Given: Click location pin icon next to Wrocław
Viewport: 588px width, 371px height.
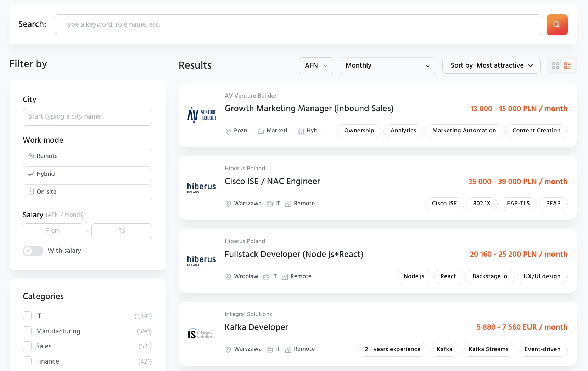Looking at the screenshot, I should click(x=228, y=277).
